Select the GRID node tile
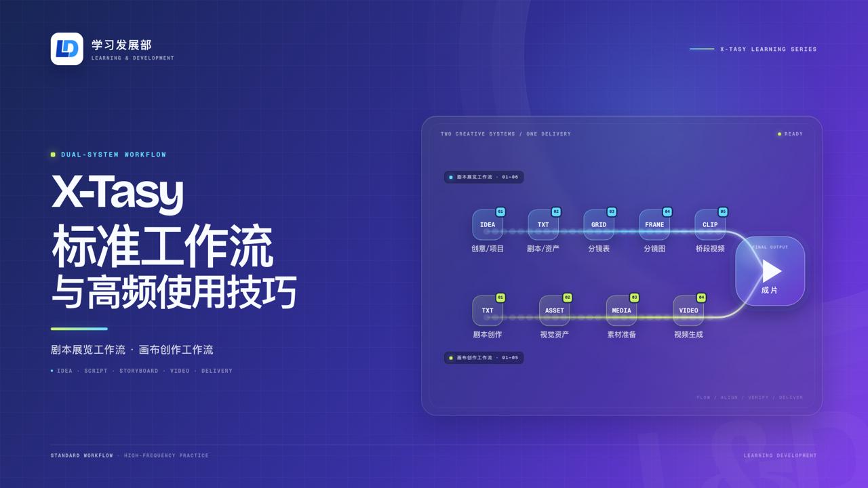 (x=599, y=224)
